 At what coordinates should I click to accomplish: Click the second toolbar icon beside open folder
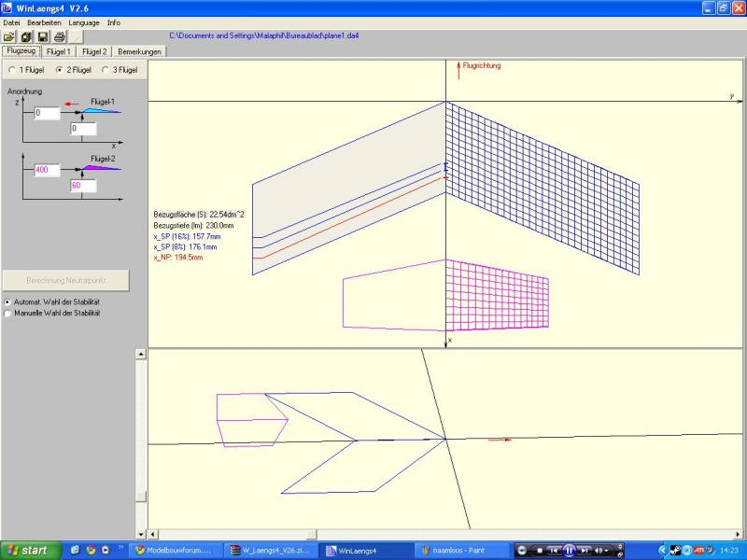26,36
